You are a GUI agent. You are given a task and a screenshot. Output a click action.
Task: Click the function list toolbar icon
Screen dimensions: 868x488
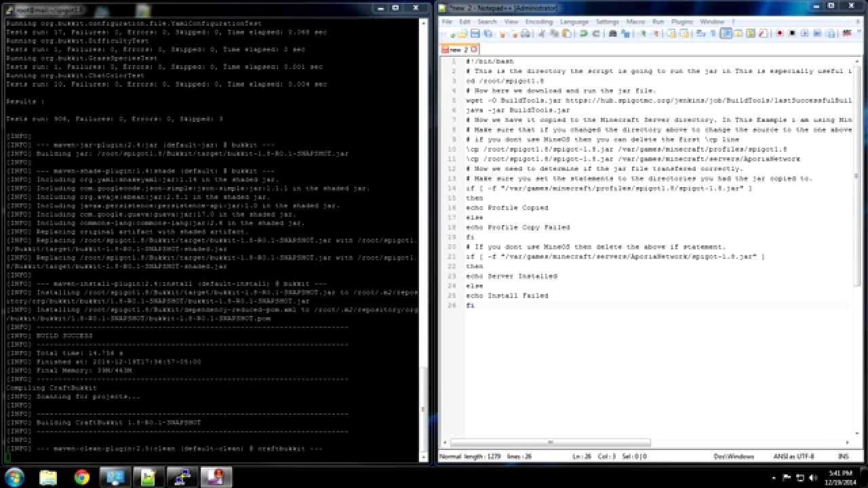tap(762, 33)
